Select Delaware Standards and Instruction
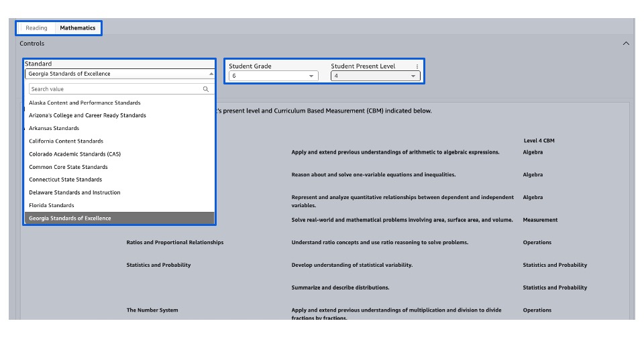 pyautogui.click(x=74, y=192)
